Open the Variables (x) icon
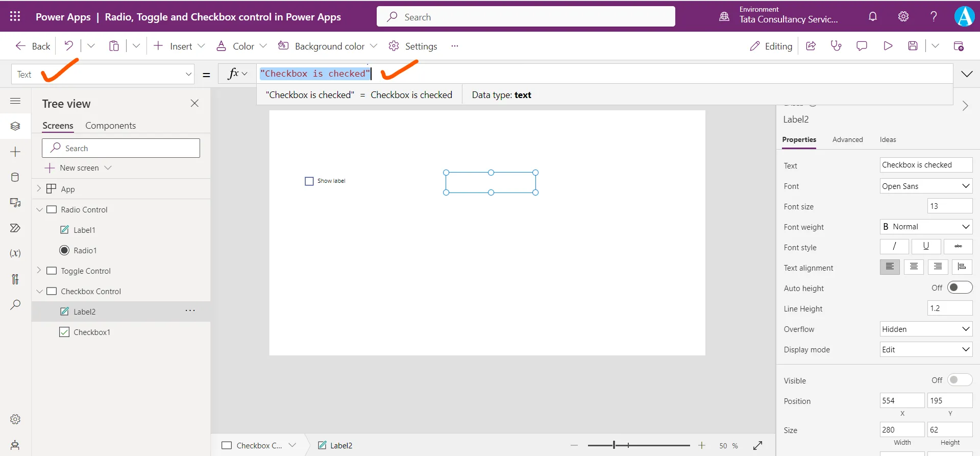 15,253
